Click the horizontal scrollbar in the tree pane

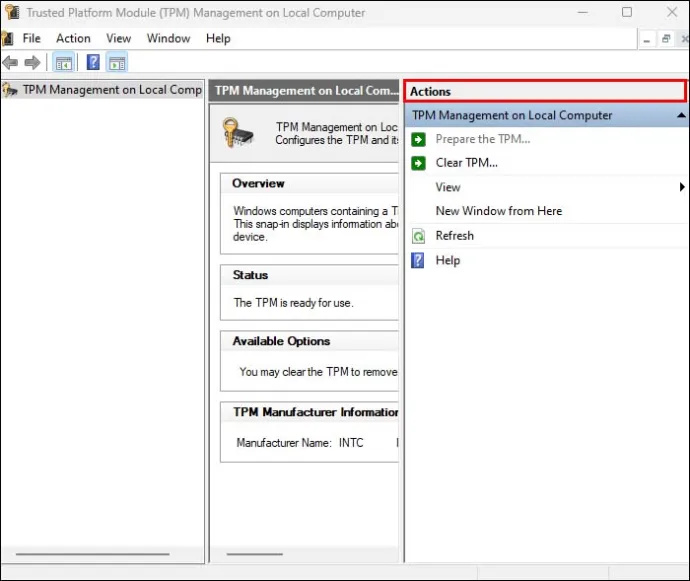(92, 554)
